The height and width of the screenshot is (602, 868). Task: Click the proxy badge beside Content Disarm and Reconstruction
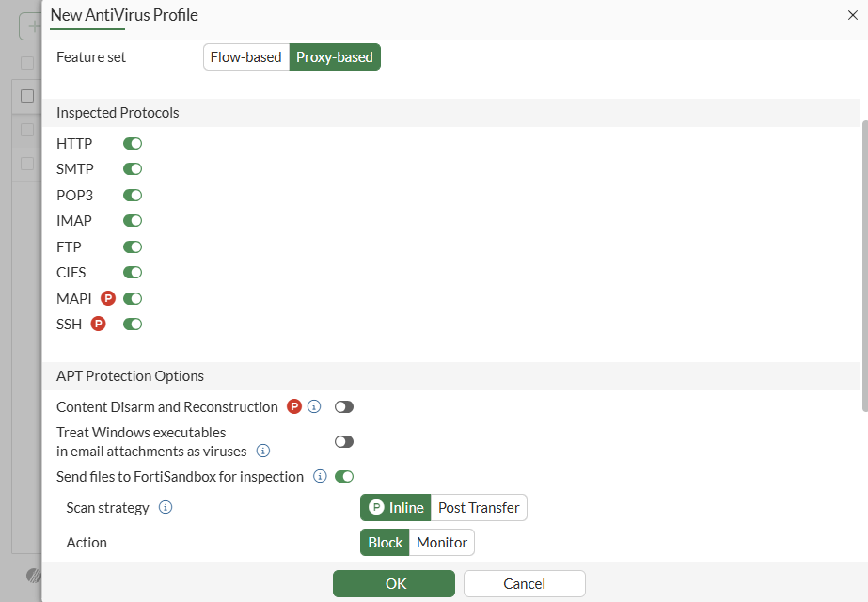click(x=294, y=407)
